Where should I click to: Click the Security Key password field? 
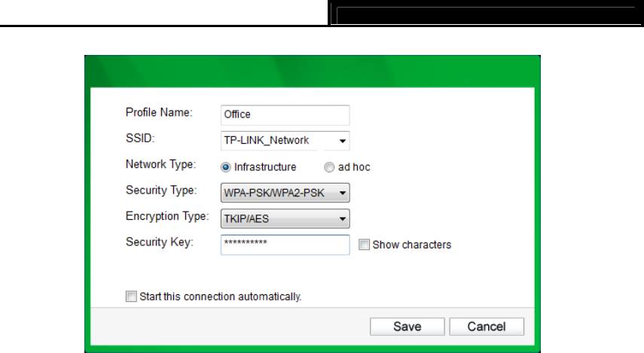[x=285, y=245]
